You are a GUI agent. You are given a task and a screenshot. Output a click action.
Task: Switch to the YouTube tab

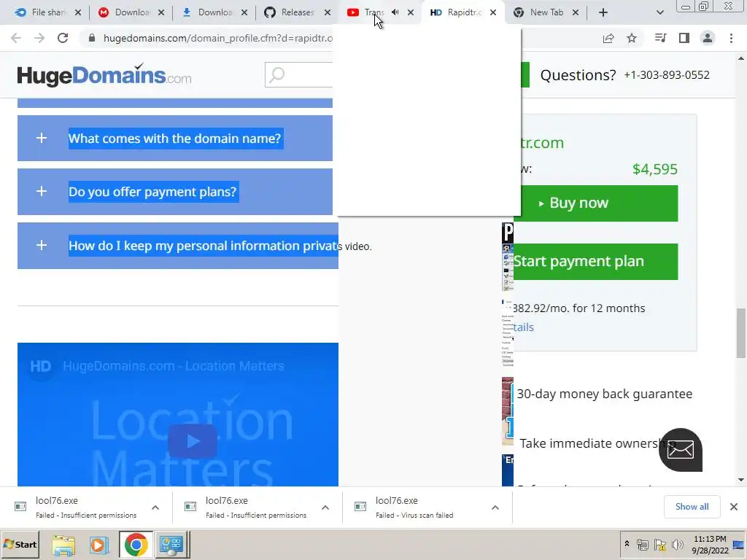pos(365,12)
